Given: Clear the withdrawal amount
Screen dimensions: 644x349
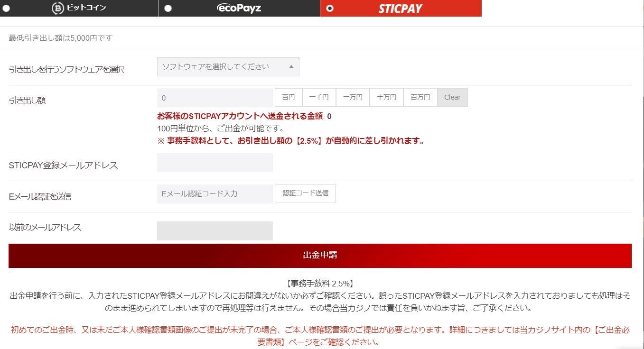Looking at the screenshot, I should tap(452, 97).
